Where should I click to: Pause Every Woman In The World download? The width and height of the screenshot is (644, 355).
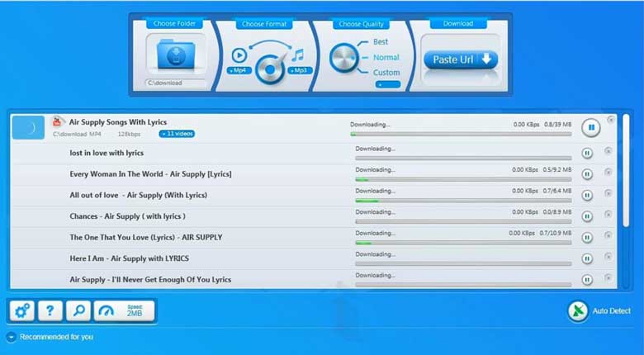(587, 174)
